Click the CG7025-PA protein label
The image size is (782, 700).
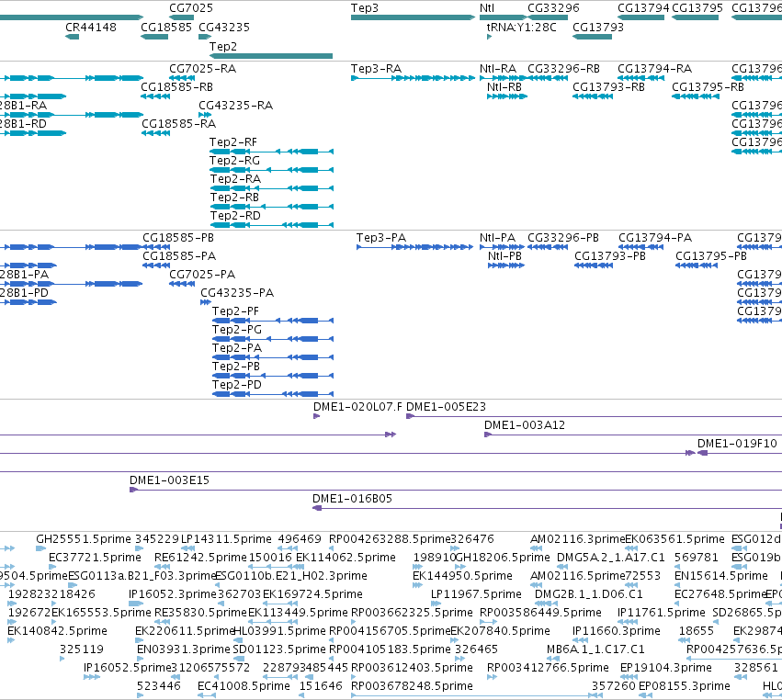click(x=202, y=275)
